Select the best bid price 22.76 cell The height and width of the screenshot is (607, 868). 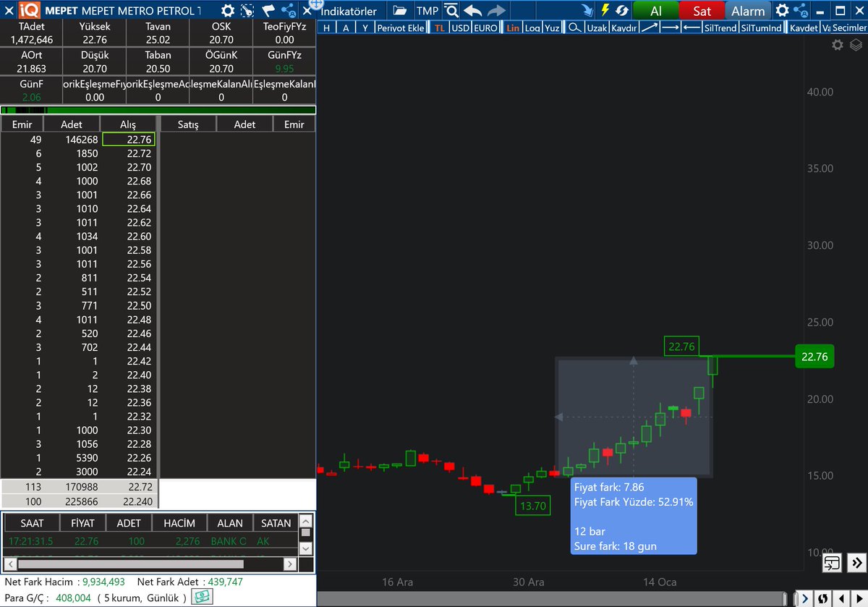click(129, 140)
